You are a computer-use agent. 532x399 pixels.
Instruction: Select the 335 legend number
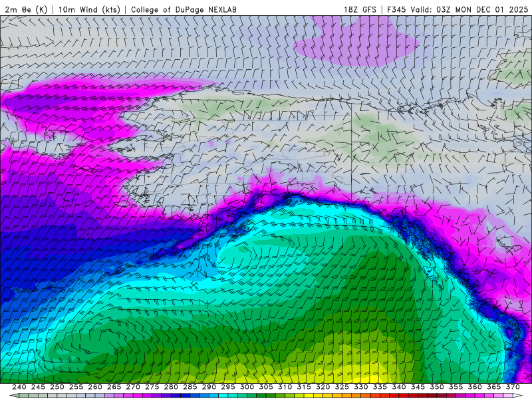(x=380, y=387)
